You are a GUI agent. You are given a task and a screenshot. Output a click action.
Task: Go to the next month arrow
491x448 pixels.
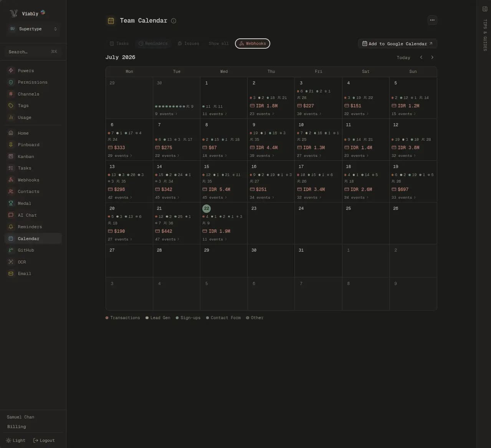click(x=432, y=57)
